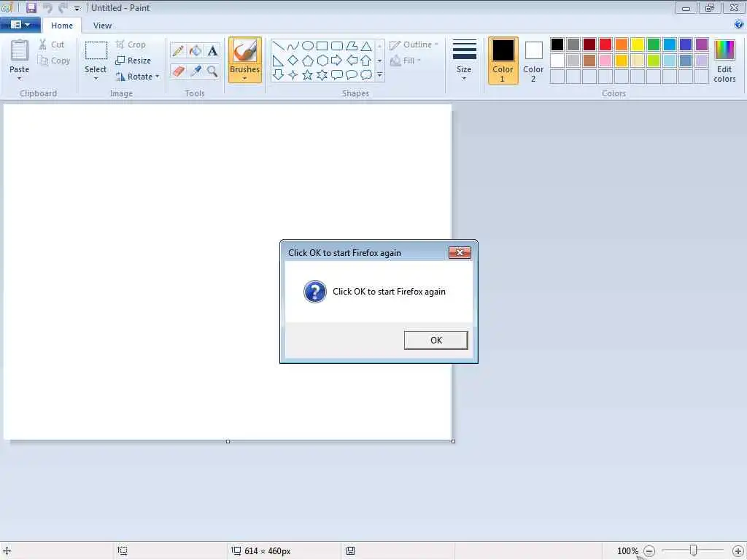Select the Fill with color bucket tool
Screen dimensions: 747x560
pyautogui.click(x=196, y=50)
